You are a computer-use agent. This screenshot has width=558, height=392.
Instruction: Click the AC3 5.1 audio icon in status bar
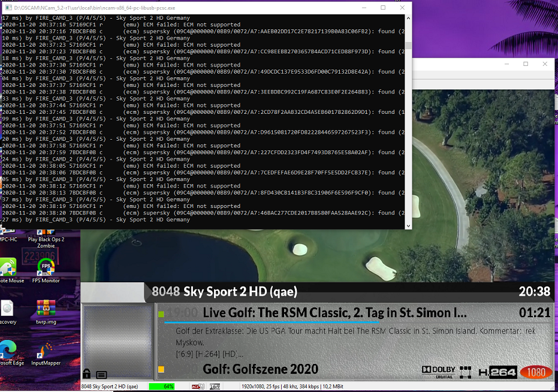tap(198, 386)
